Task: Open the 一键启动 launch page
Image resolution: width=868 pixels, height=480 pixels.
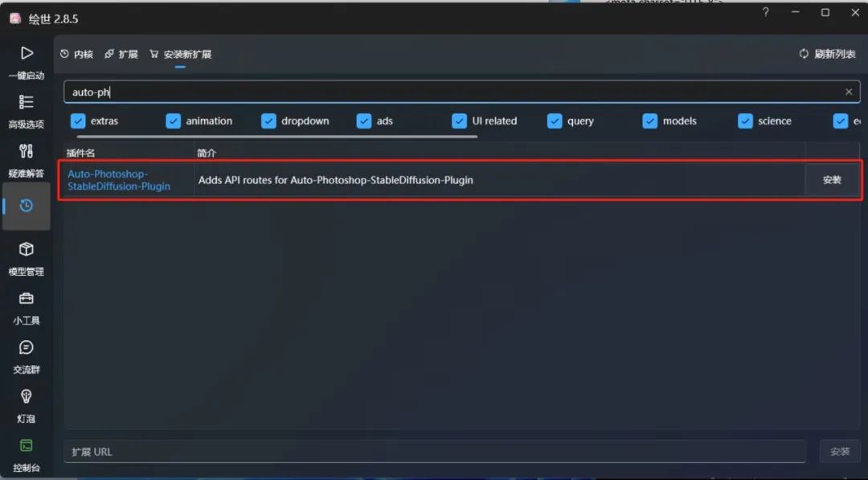Action: click(x=26, y=63)
